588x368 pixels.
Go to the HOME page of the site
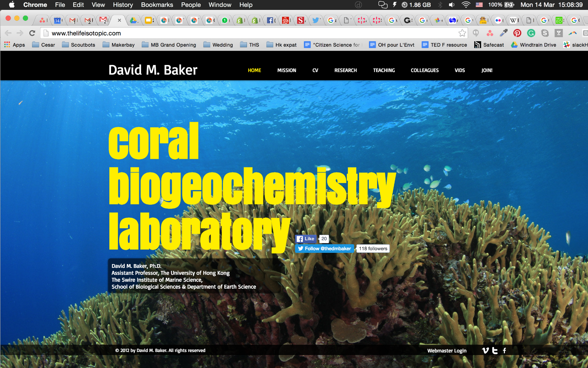(254, 70)
